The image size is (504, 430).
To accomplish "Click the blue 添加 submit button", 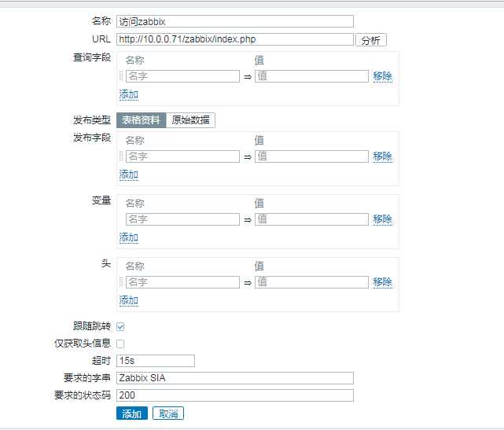I will click(x=131, y=413).
